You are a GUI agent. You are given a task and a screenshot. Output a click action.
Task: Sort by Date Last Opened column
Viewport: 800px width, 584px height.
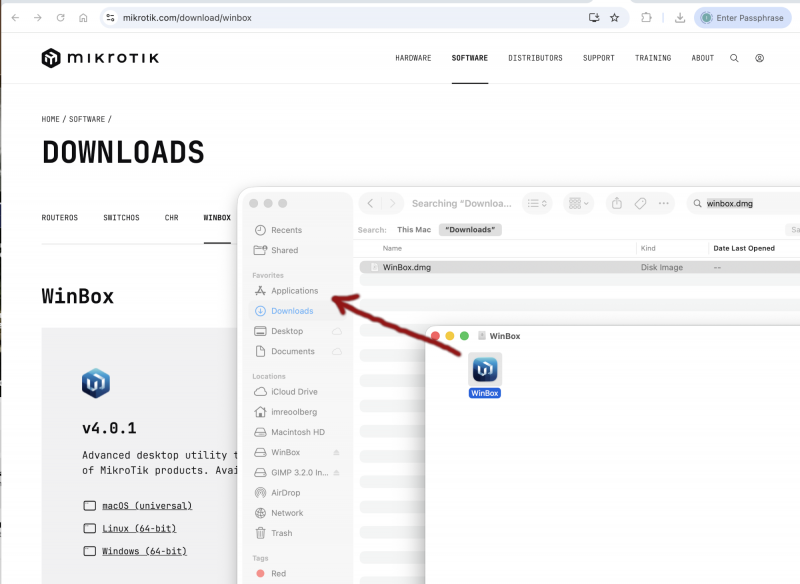point(744,248)
